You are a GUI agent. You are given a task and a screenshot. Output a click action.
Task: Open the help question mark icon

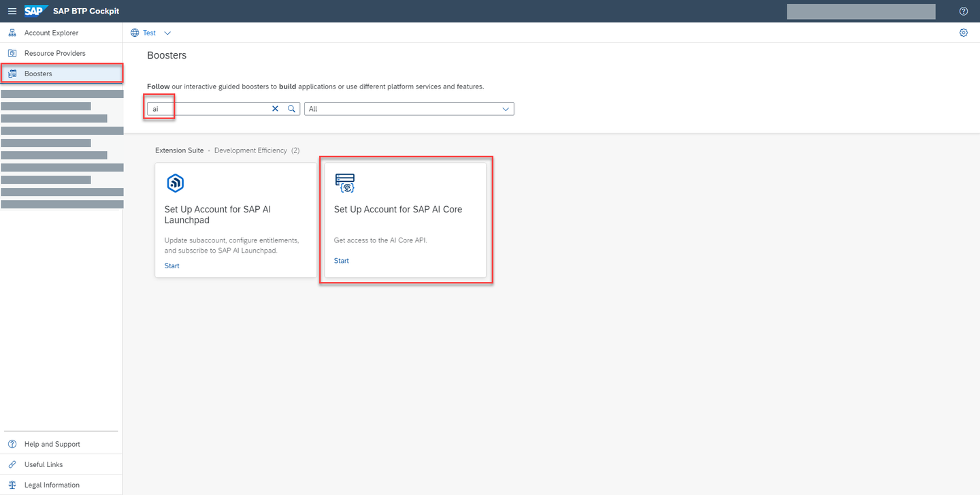(x=963, y=11)
